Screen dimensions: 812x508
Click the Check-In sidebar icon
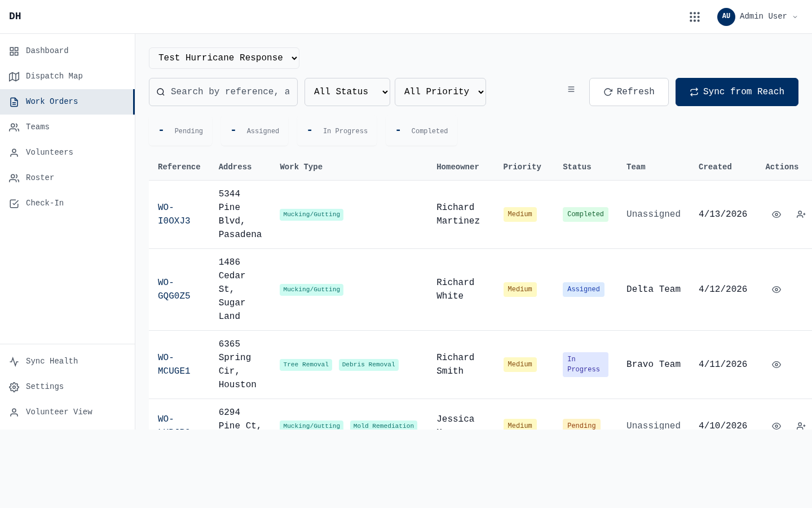14,203
